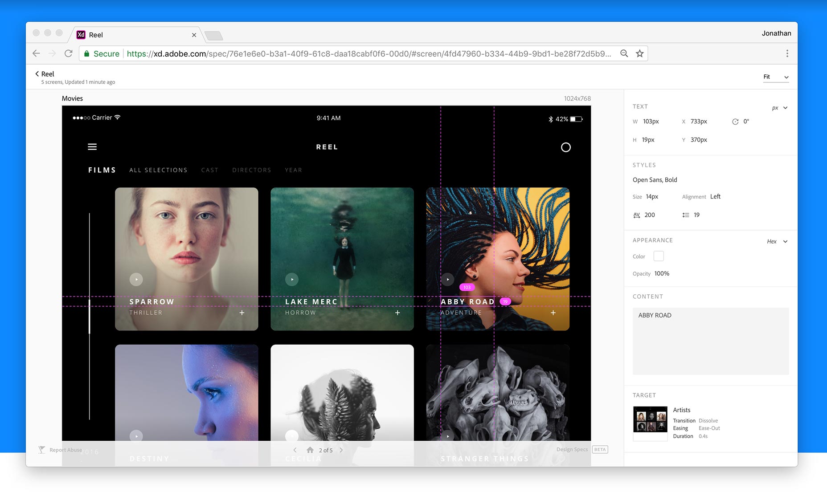Select the home icon in the screen pagination bar
Viewport: 827px width, 504px height.
tap(311, 450)
